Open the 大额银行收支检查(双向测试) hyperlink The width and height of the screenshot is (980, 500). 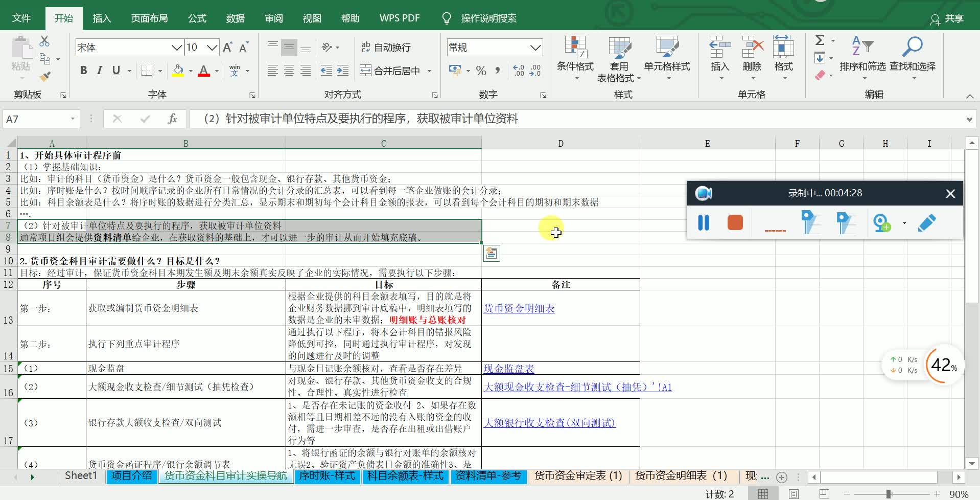[550, 423]
